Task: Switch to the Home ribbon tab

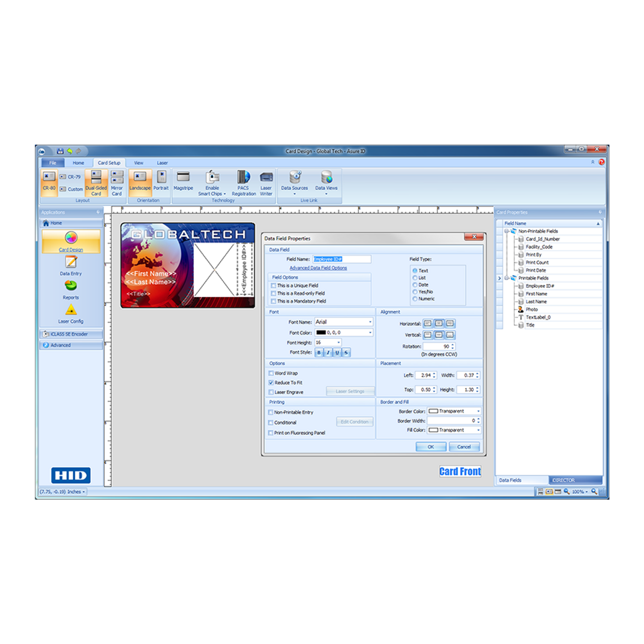Action: pyautogui.click(x=78, y=163)
